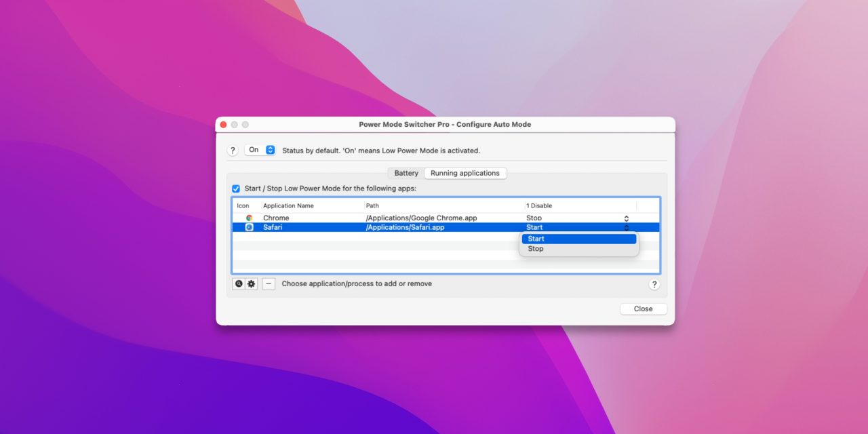Select the Running applications tab

[465, 174]
